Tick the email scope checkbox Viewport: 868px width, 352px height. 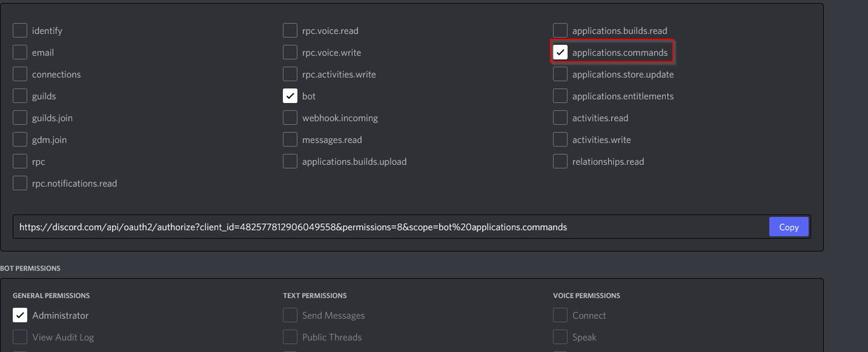coord(20,52)
